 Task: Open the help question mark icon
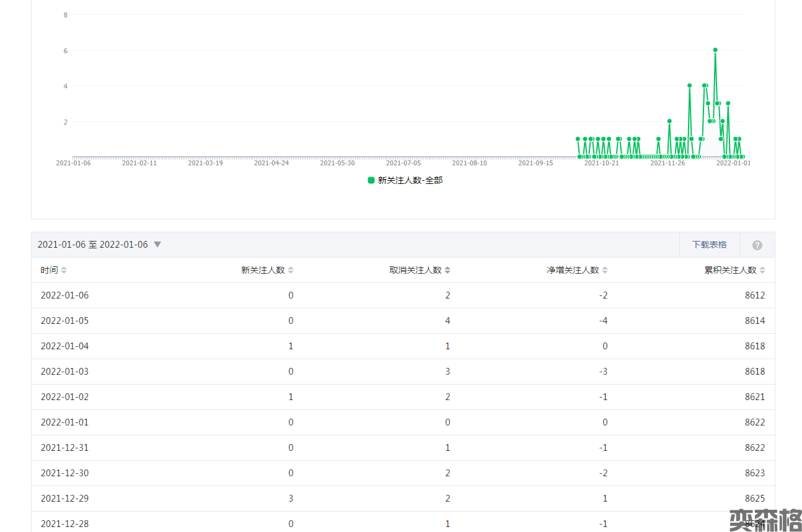click(757, 245)
